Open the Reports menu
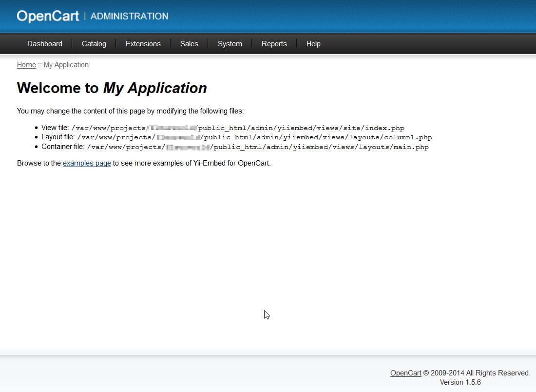This screenshot has height=392, width=536. (274, 44)
